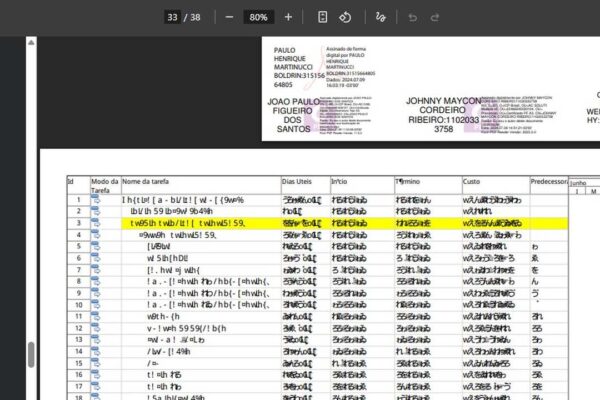The image size is (600, 400).
Task: Click row number 14 in Id column
Action: coord(79,351)
